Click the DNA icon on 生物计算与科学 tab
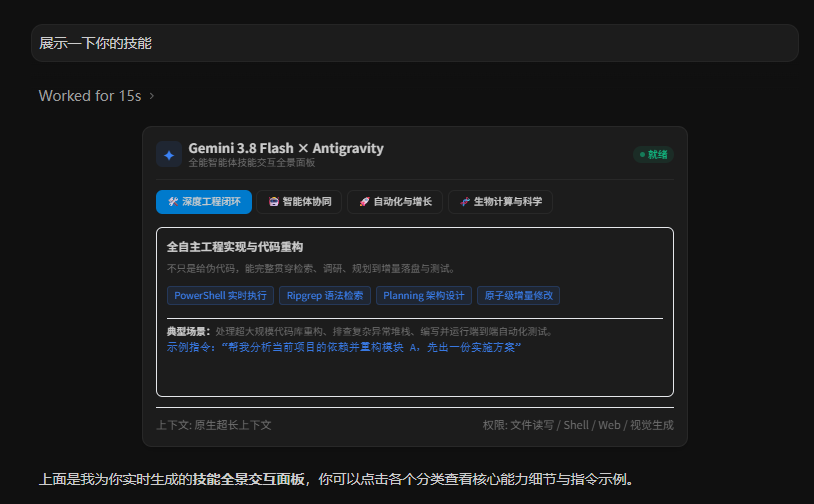Viewport: 814px width, 504px height. tap(465, 202)
